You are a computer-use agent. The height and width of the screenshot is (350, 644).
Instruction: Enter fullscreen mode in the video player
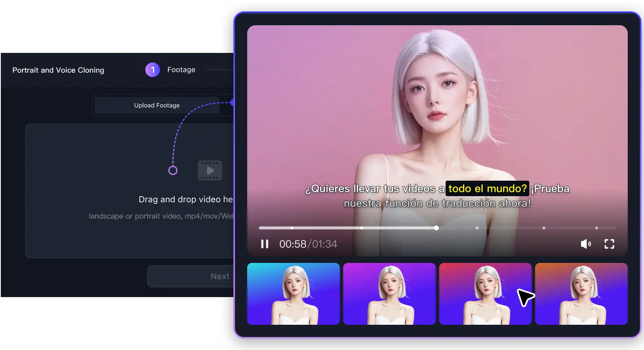coord(609,244)
